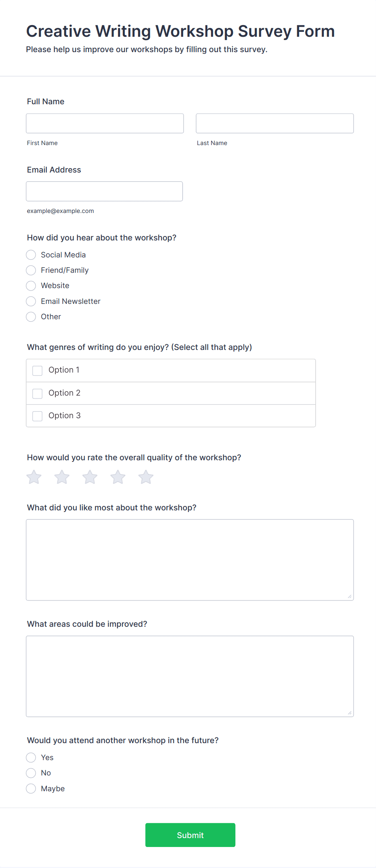Viewport: 376px width, 868px height.
Task: Click the second rating star
Action: (62, 477)
